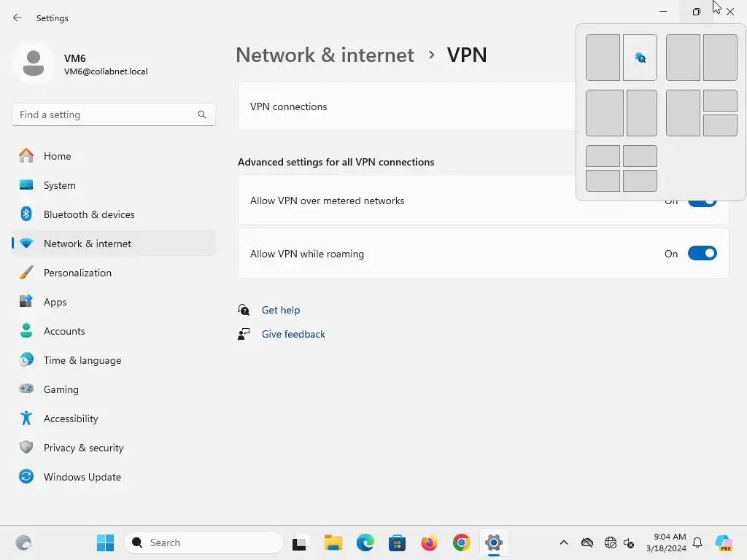747x560 pixels.
Task: Click the search magnifier in Find a setting
Action: pos(202,114)
